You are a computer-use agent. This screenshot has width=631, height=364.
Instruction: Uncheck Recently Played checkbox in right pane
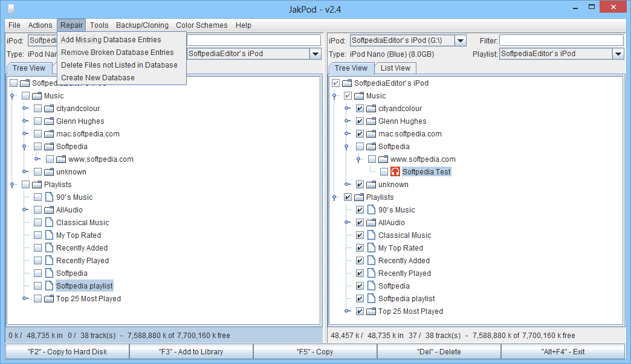point(360,273)
